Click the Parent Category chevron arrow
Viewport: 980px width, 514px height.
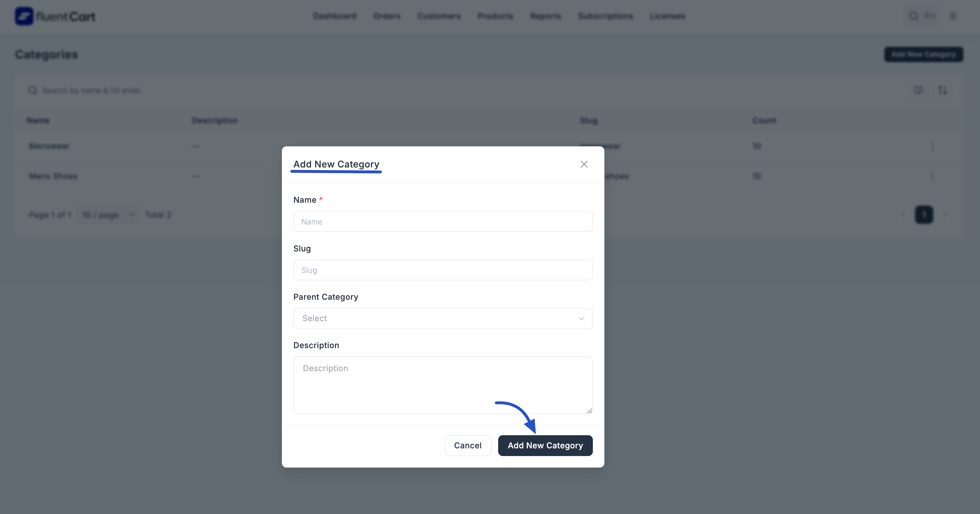point(581,318)
